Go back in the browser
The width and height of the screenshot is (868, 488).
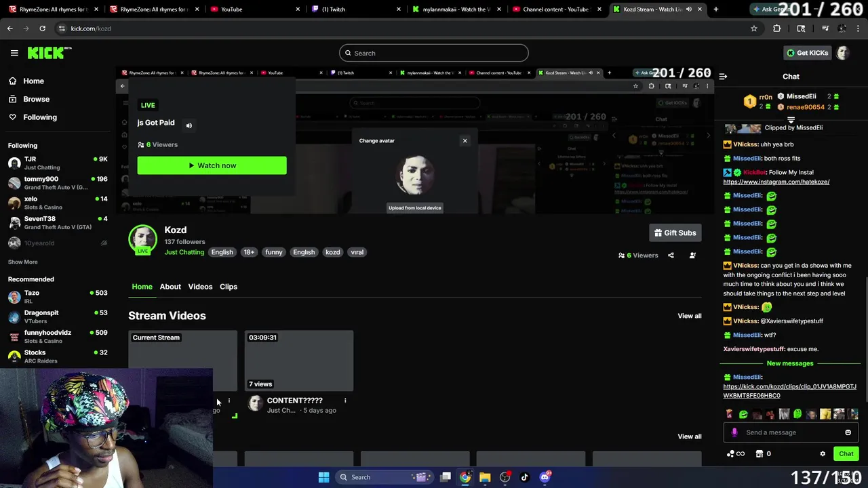pyautogui.click(x=10, y=28)
